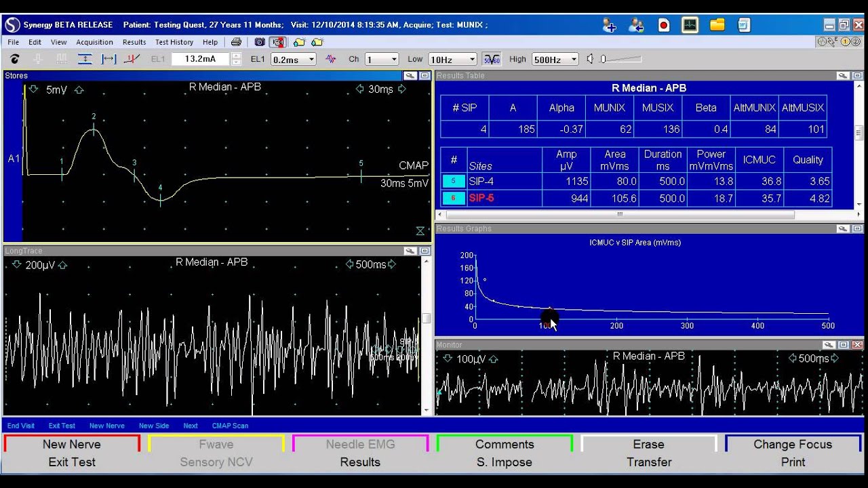Click the End Visit link

coord(20,426)
